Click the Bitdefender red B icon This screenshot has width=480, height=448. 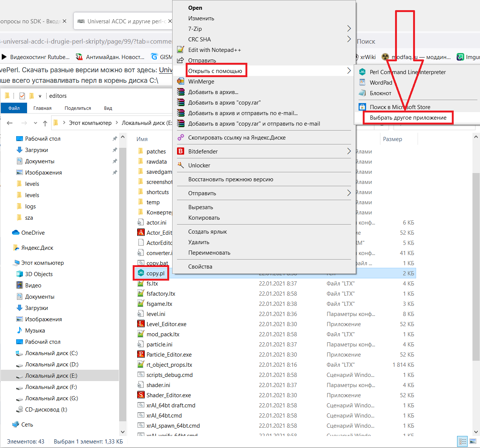coord(181,151)
